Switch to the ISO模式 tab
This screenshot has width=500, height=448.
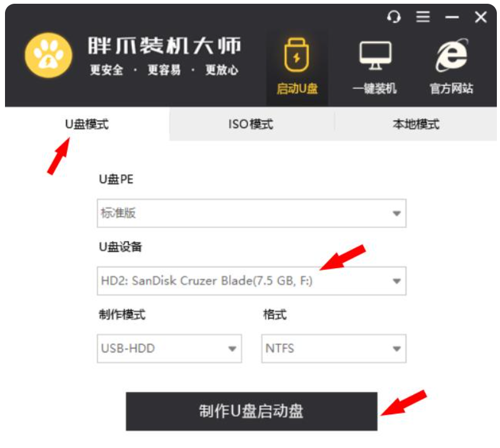[x=251, y=124]
